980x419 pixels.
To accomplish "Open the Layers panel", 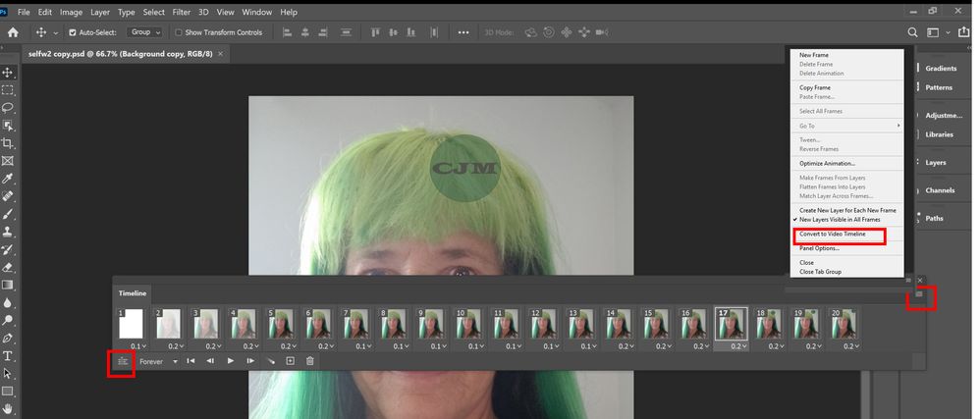I will [x=936, y=162].
